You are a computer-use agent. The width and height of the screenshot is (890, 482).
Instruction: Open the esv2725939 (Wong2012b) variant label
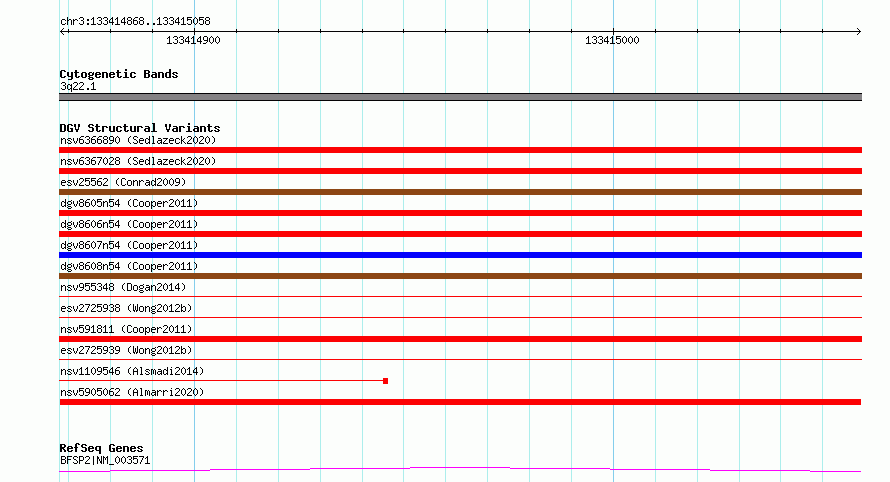click(x=126, y=350)
